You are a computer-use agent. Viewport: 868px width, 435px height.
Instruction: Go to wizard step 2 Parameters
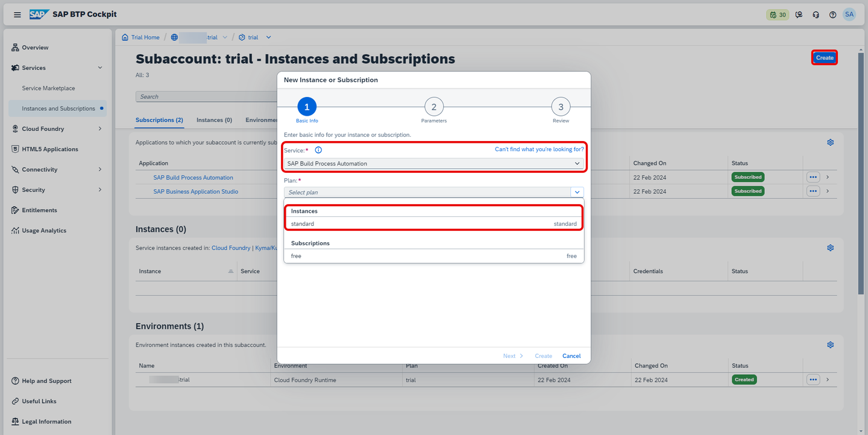coord(434,107)
